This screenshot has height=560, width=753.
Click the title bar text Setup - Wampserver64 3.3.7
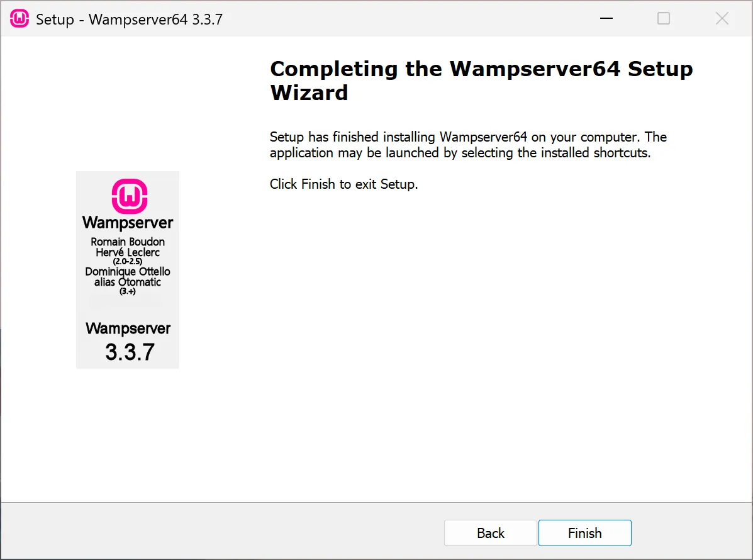point(129,20)
